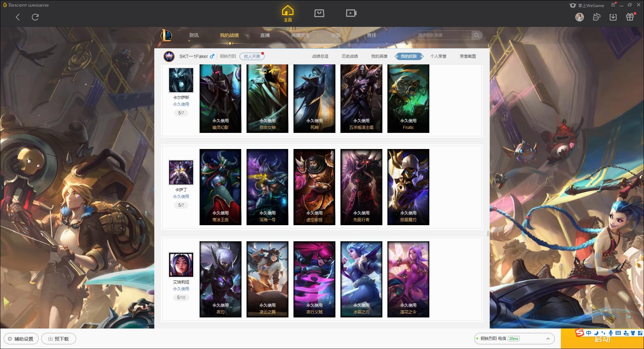This screenshot has width=644, height=349.
Task: Open the 死神 skin card
Action: click(x=314, y=99)
